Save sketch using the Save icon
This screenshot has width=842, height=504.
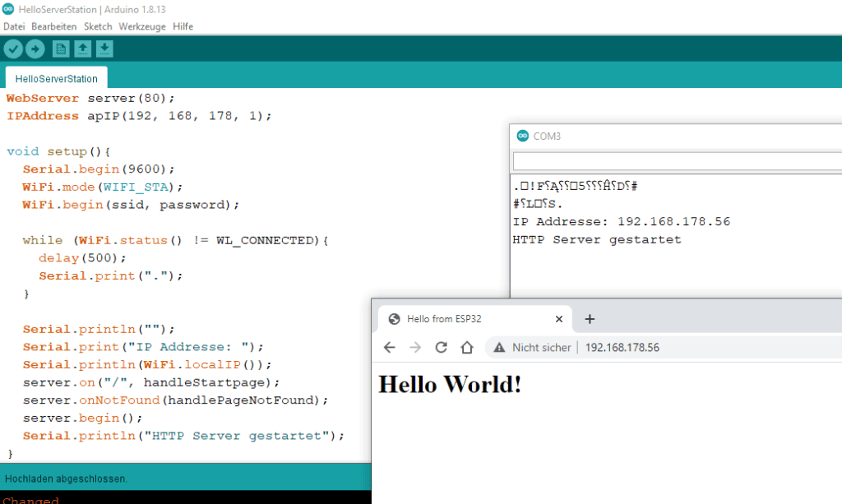point(104,49)
